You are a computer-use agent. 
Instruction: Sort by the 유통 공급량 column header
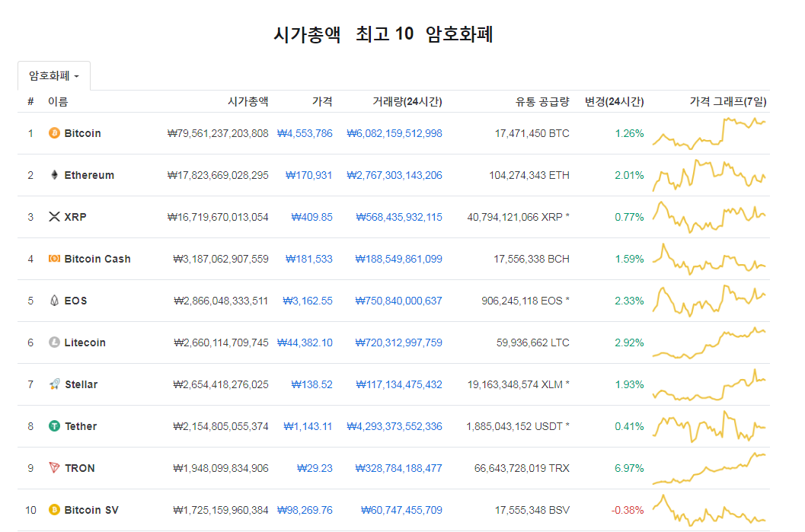542,101
